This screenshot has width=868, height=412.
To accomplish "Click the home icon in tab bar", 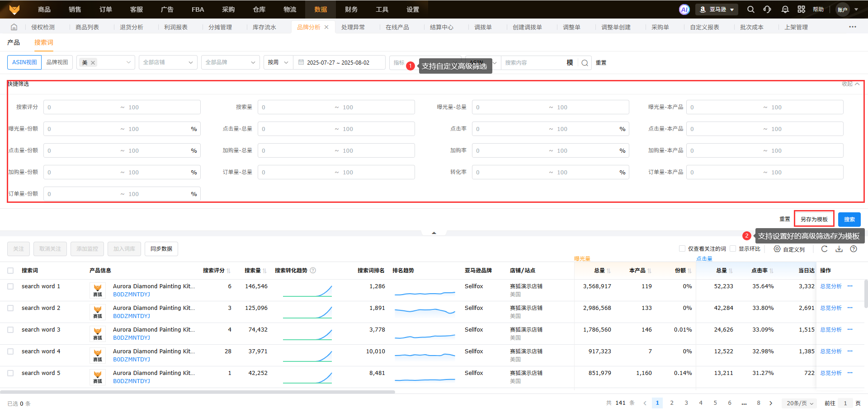I will click(x=14, y=27).
